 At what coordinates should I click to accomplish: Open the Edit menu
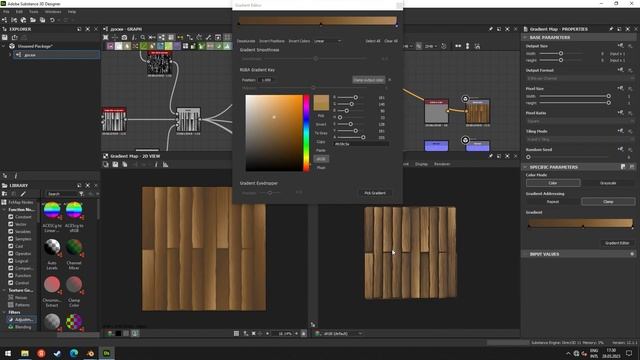(19, 12)
